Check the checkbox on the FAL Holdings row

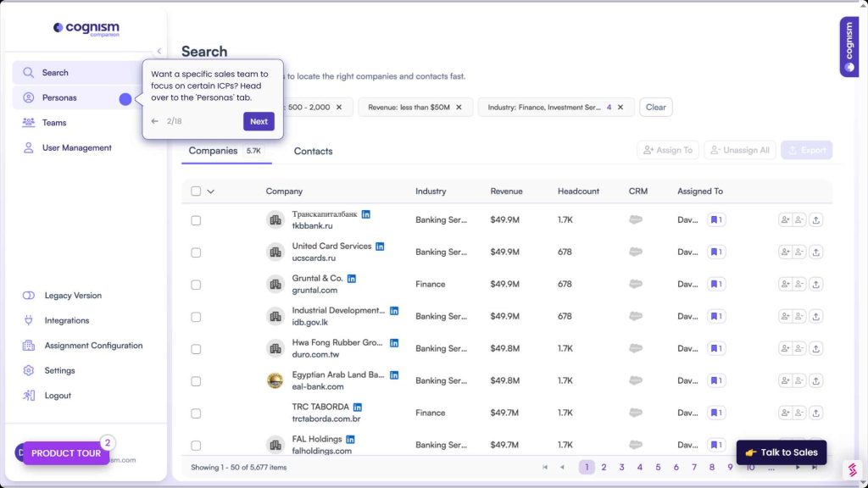point(196,445)
